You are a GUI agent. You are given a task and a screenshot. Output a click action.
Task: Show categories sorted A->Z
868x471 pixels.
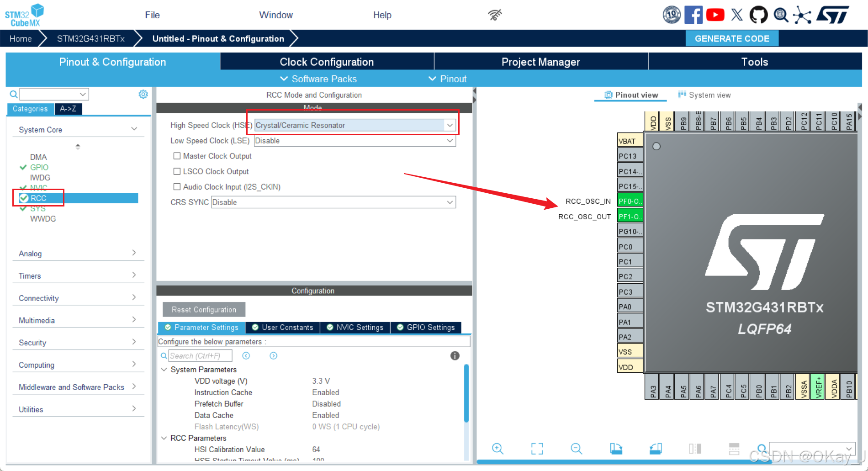point(68,109)
